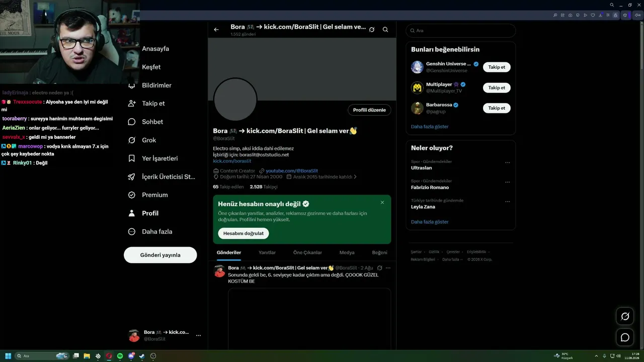Click the X search field labeled Ara
This screenshot has width=644, height=362.
[461, 31]
